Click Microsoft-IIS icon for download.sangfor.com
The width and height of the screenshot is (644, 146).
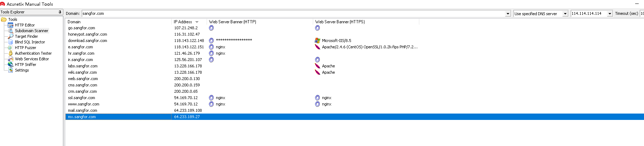pos(317,41)
